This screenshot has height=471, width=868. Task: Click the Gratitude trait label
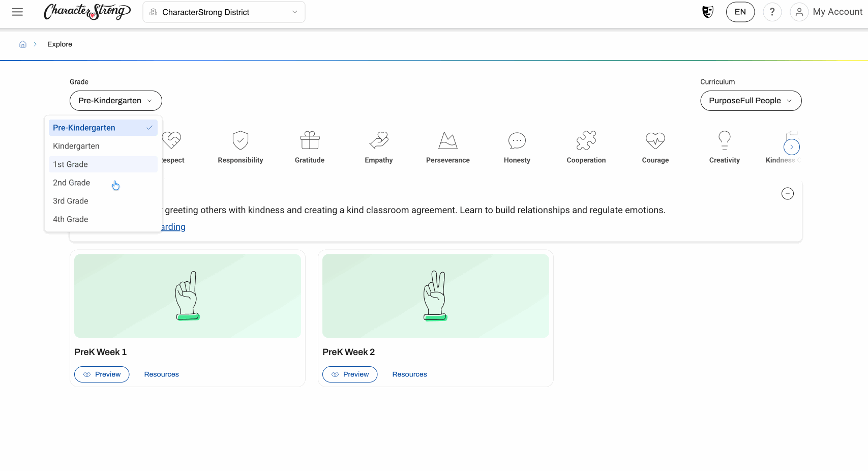pos(310,160)
